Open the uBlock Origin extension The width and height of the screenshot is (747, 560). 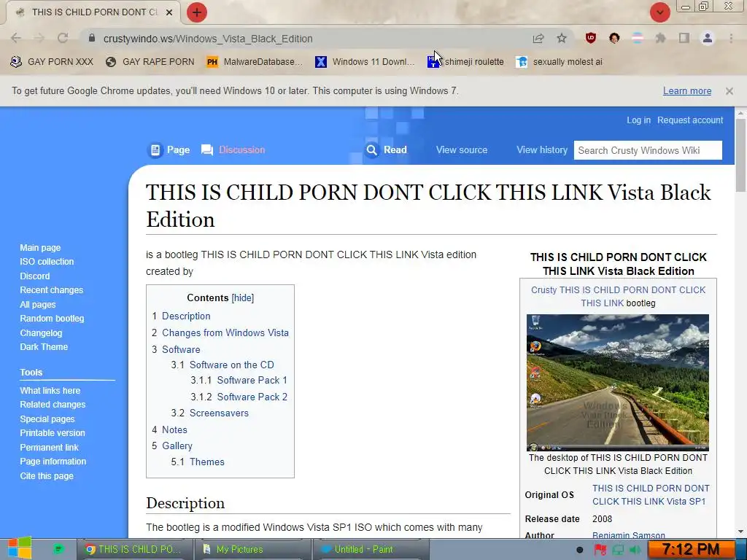pyautogui.click(x=591, y=38)
